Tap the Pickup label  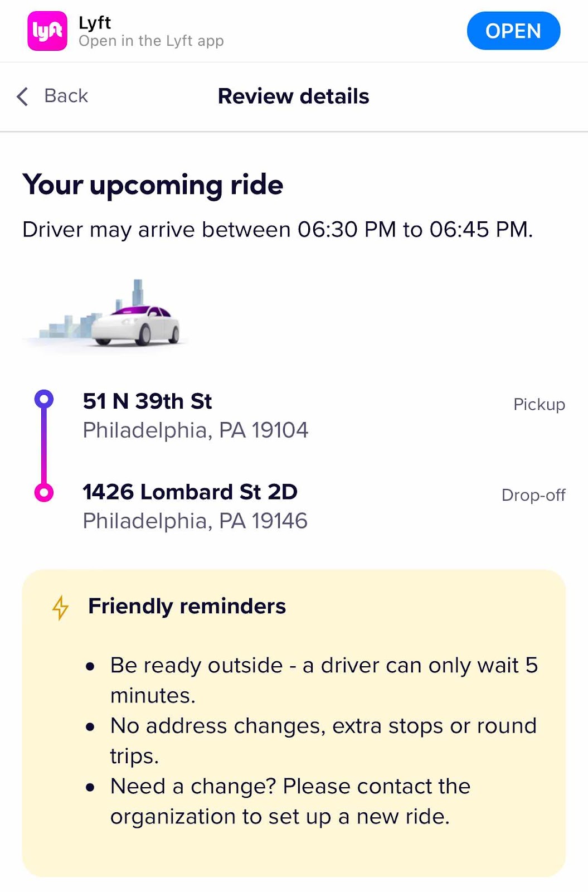click(539, 404)
